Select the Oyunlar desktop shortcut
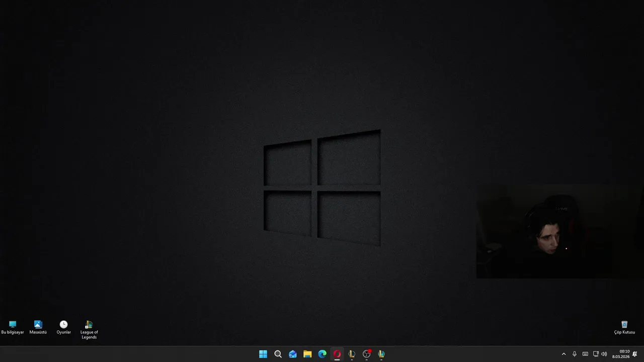The width and height of the screenshot is (644, 362). tap(63, 328)
